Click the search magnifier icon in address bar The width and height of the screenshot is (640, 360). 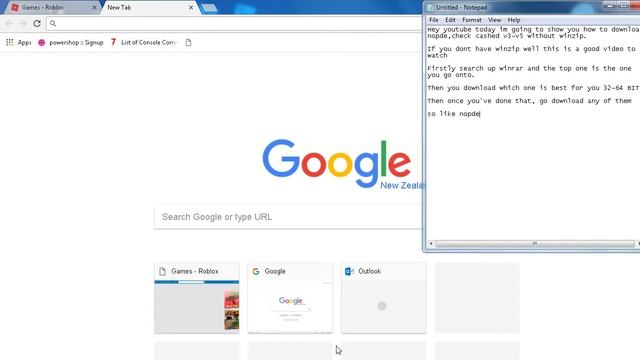click(x=53, y=24)
